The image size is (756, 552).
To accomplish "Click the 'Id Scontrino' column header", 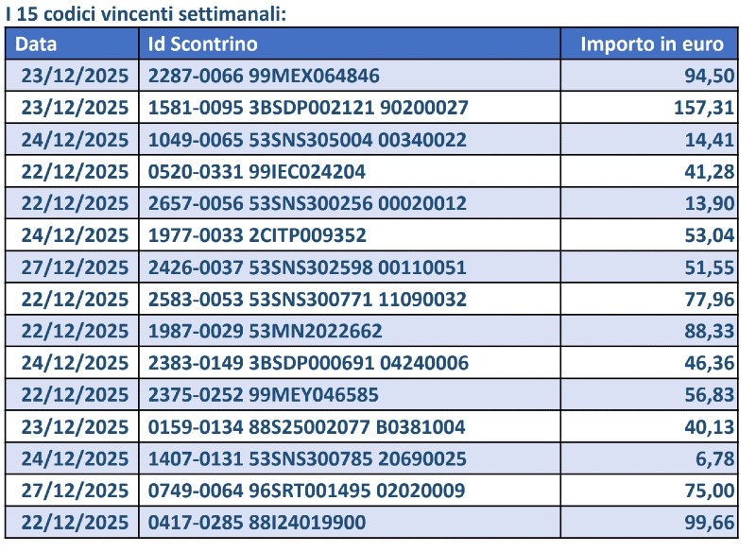I will (203, 43).
